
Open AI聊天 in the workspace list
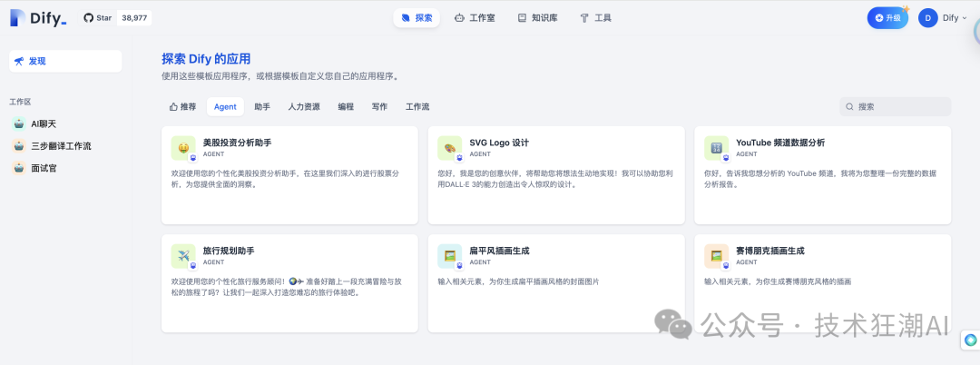tap(65, 123)
